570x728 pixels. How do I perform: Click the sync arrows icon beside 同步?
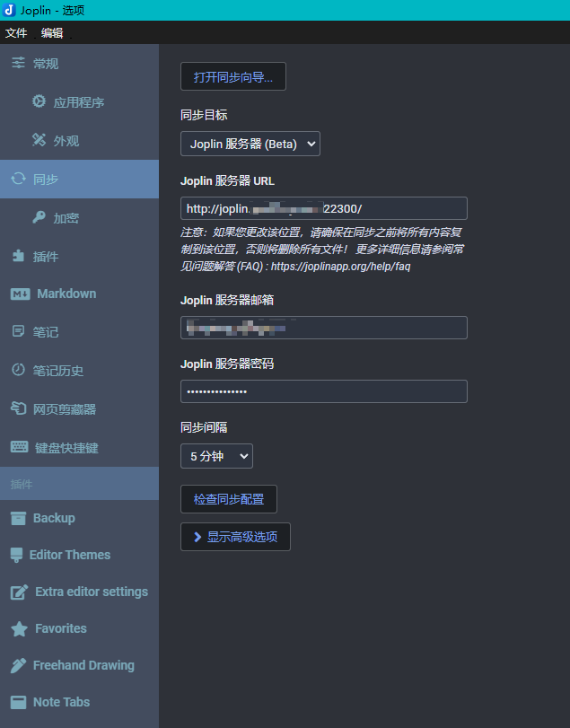click(18, 179)
